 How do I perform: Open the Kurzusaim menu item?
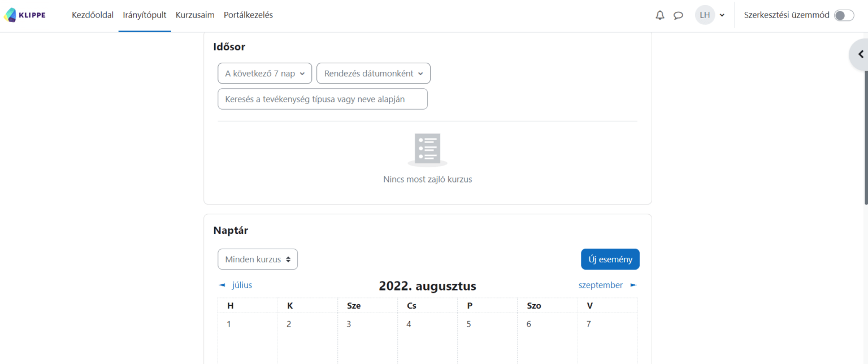click(x=195, y=15)
